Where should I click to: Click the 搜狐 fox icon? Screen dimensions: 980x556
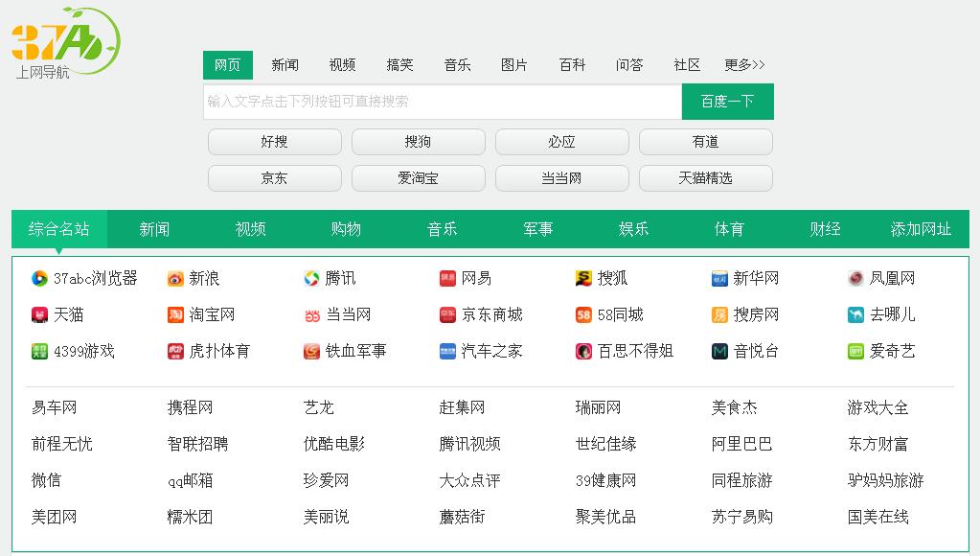583,278
